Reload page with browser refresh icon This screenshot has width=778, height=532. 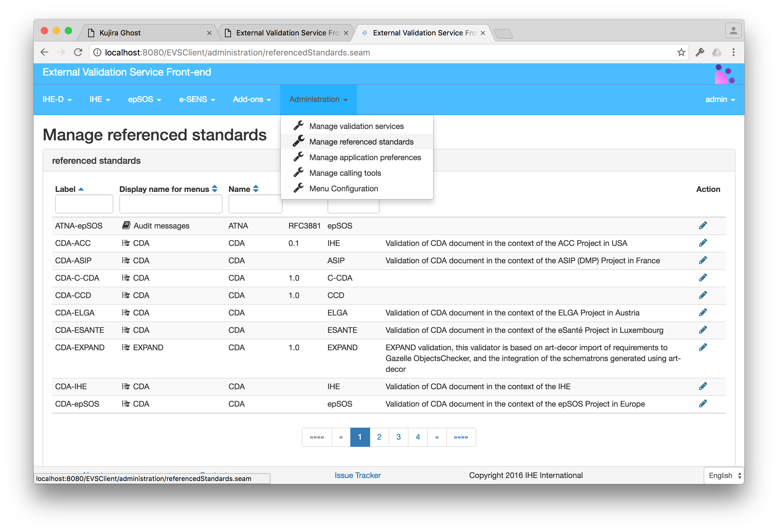coord(78,52)
